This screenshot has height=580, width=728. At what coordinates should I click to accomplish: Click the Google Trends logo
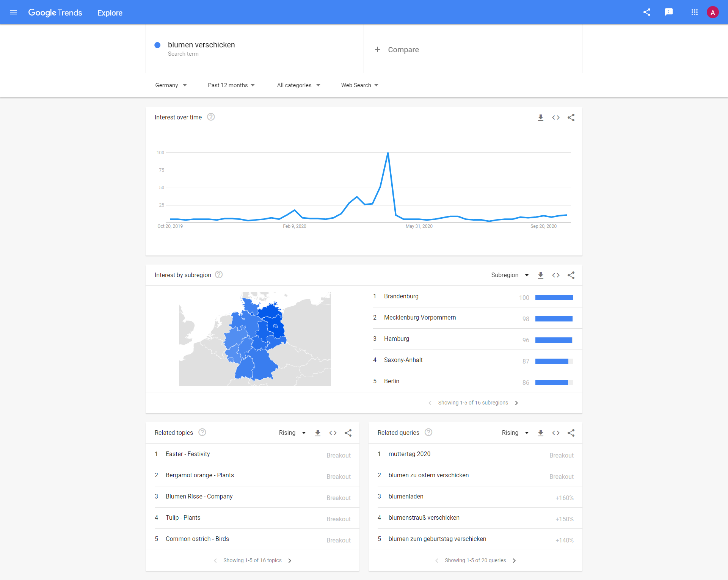coord(55,13)
